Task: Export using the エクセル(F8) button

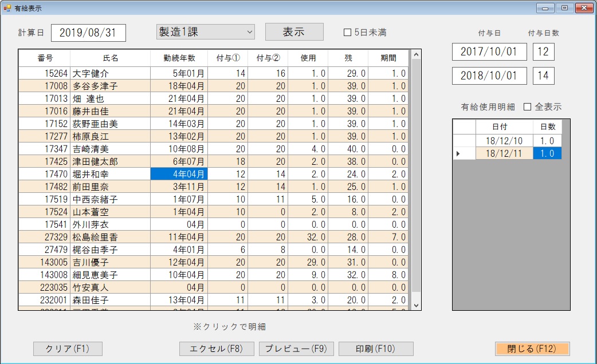Action: tap(217, 349)
